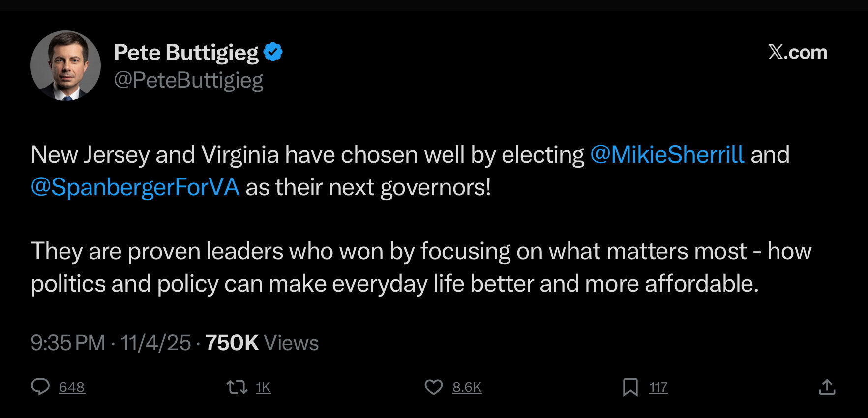Click the 9:35 PM timestamp

point(68,343)
